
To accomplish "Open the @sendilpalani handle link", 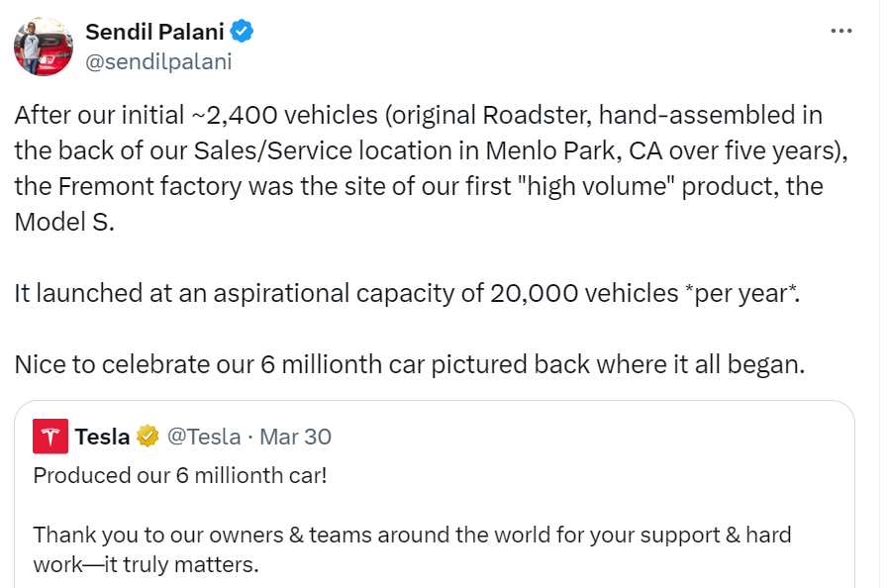I will coord(158,61).
